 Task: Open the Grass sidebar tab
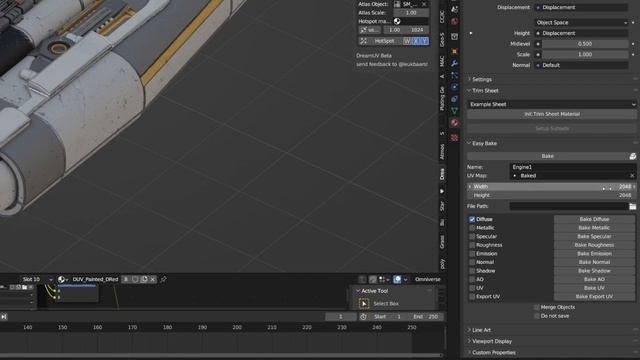click(442, 242)
